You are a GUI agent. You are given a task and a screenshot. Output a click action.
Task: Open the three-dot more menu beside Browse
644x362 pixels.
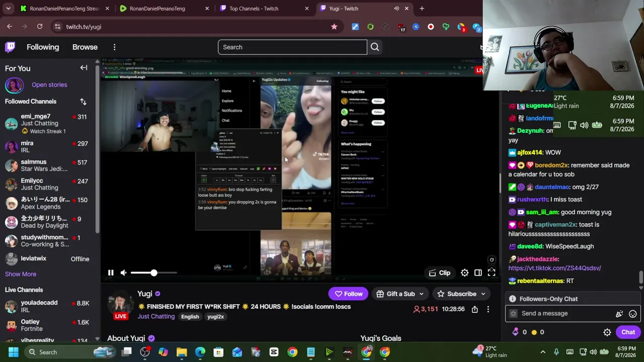pyautogui.click(x=114, y=47)
